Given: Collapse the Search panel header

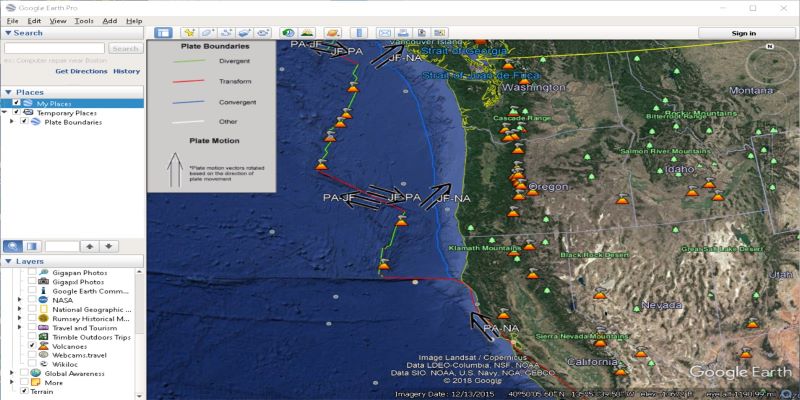Looking at the screenshot, I should click(8, 33).
